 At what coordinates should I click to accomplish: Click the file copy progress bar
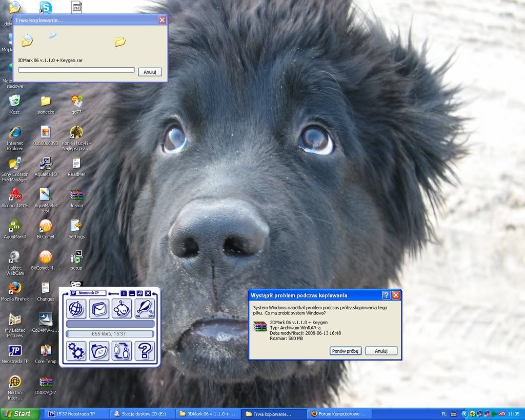click(76, 70)
